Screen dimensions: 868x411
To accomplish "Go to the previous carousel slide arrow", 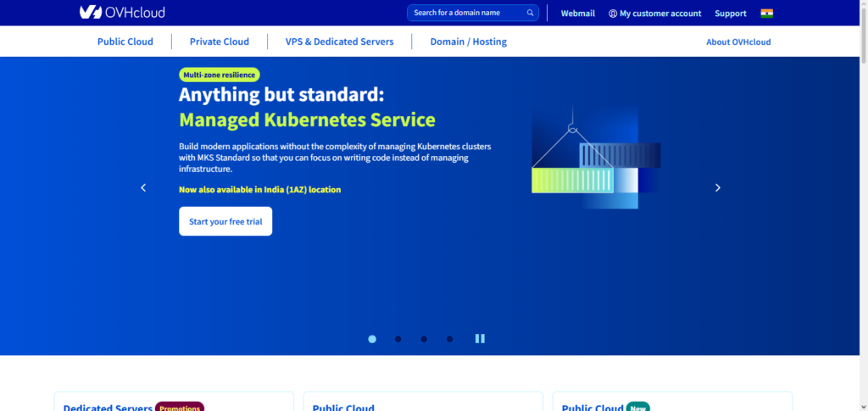I will [x=143, y=188].
